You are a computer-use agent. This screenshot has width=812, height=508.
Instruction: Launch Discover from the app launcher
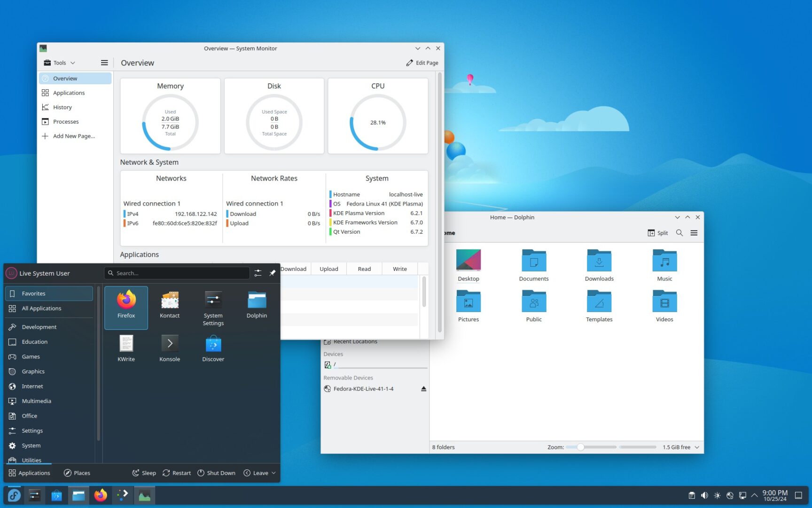pyautogui.click(x=213, y=348)
